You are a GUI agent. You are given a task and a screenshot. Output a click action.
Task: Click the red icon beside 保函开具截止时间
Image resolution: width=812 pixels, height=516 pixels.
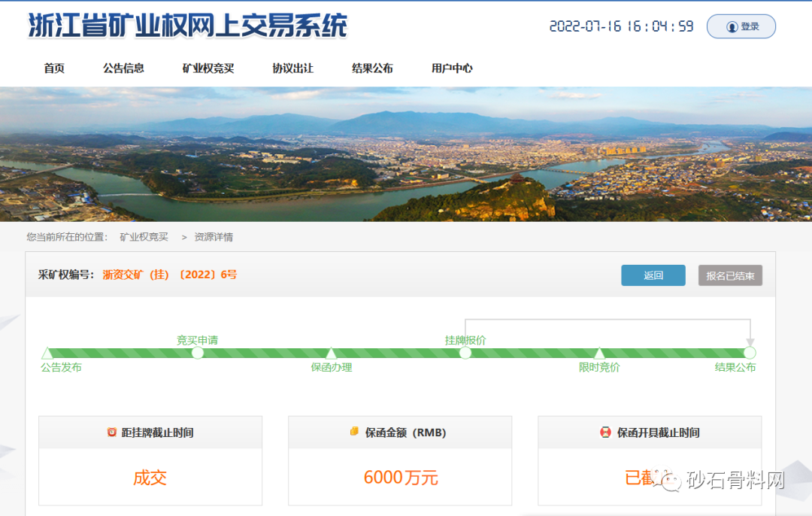(605, 433)
